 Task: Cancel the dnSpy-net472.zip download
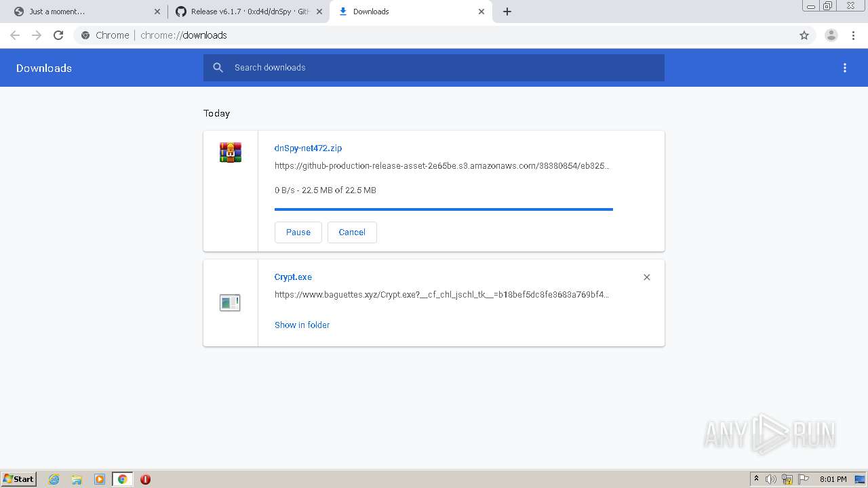tap(352, 232)
